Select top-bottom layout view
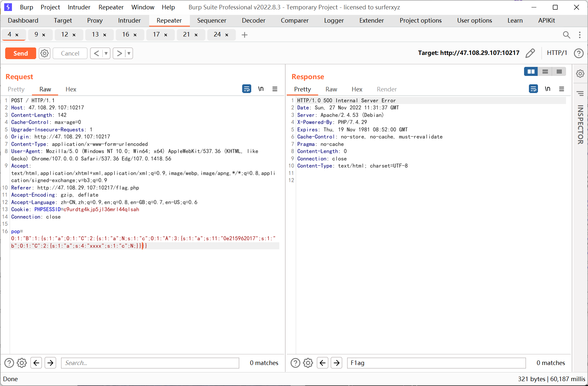Screen dimensions: 588x386 click(x=545, y=71)
